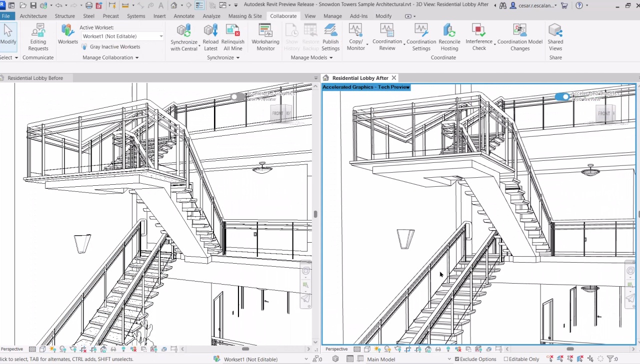
Task: Click the Before view horizontal scrollbar thumb
Action: pyautogui.click(x=245, y=349)
